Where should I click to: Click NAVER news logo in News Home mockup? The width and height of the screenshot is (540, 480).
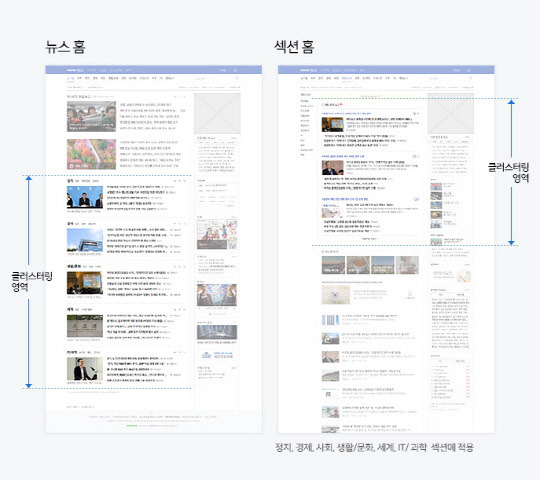click(x=75, y=70)
